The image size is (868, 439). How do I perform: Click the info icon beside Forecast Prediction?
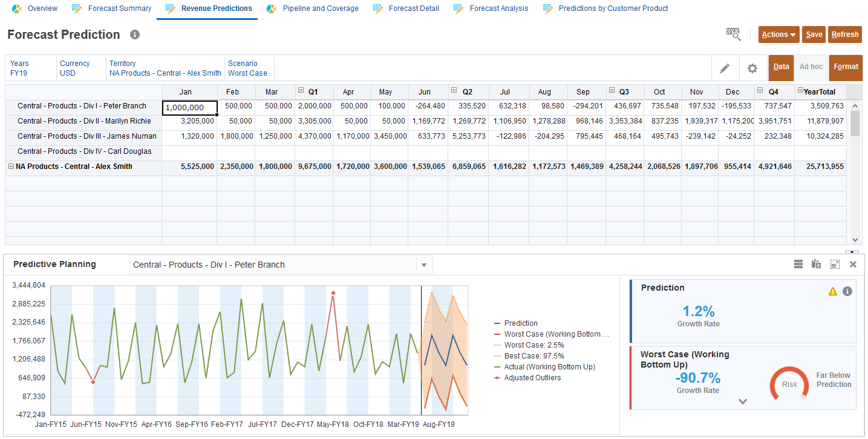pos(135,35)
